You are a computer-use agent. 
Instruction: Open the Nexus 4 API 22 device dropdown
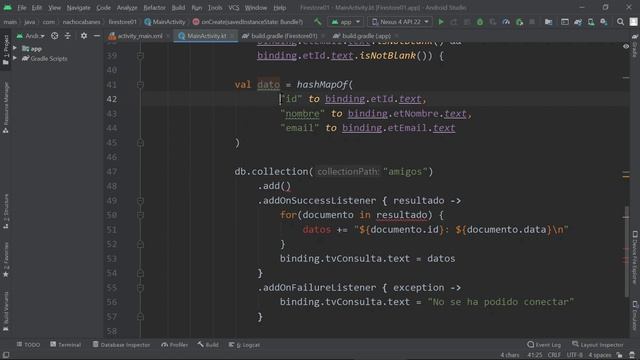[x=400, y=22]
